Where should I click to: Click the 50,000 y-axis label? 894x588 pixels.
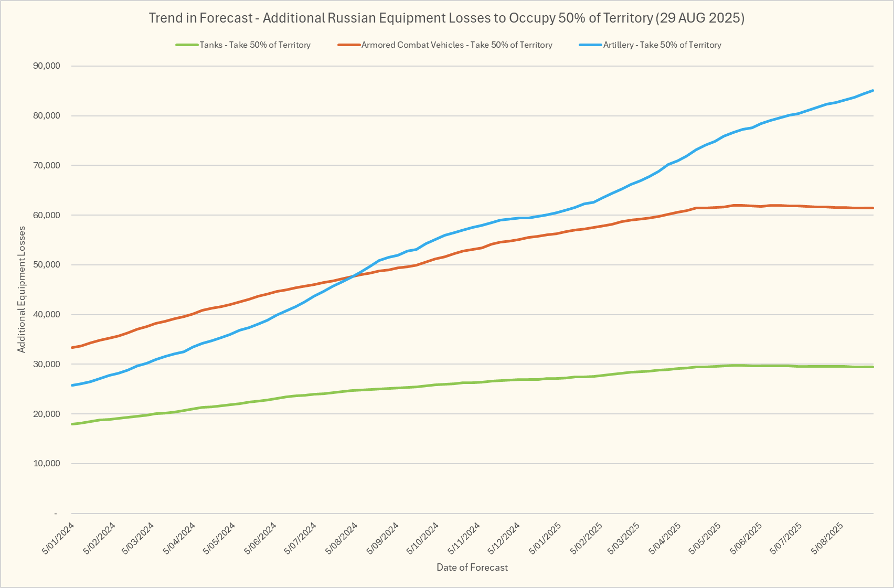coord(47,265)
